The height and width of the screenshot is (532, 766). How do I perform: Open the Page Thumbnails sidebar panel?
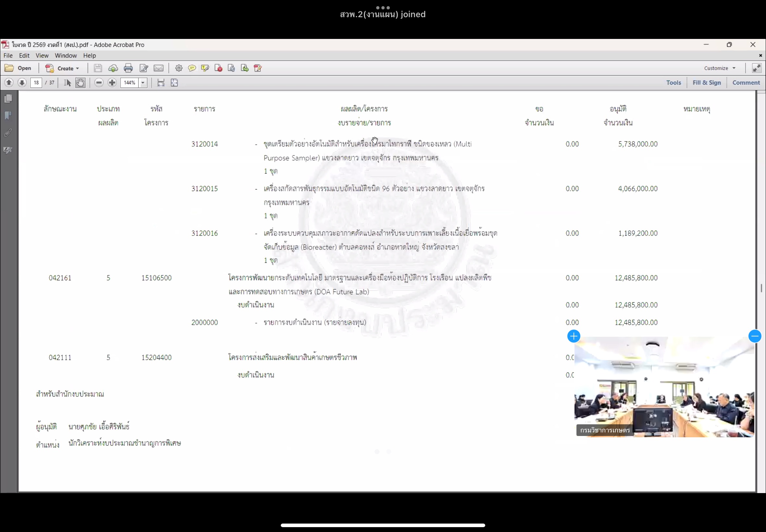tap(8, 99)
